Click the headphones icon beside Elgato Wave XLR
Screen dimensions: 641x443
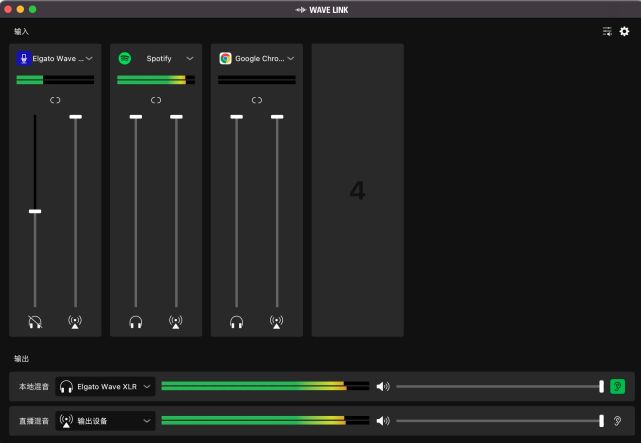click(x=66, y=387)
